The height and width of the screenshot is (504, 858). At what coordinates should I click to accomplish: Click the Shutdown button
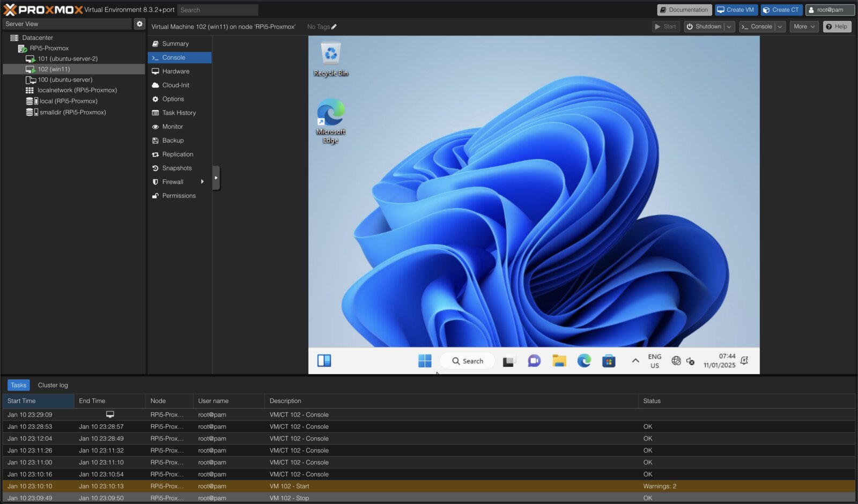pyautogui.click(x=704, y=27)
